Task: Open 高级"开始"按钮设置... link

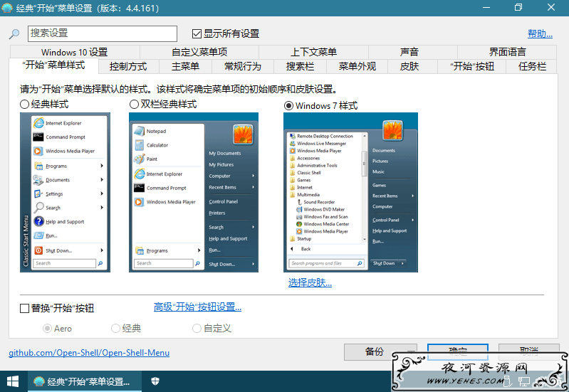Action: tap(197, 307)
